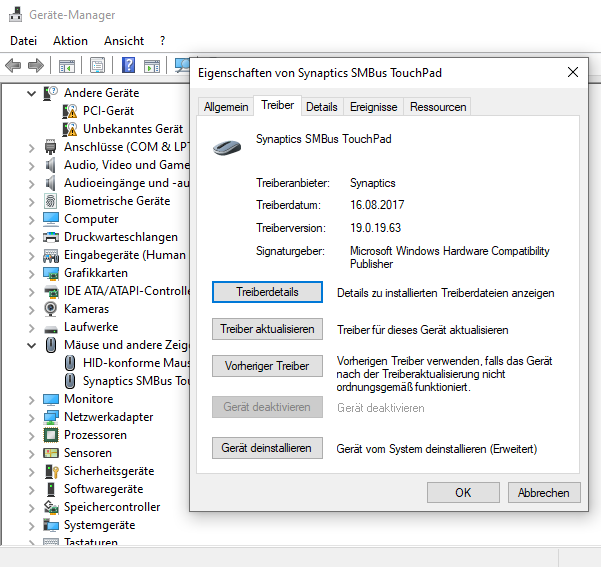Viewport: 601px width, 567px height.
Task: Open the Datei menu
Action: point(23,41)
